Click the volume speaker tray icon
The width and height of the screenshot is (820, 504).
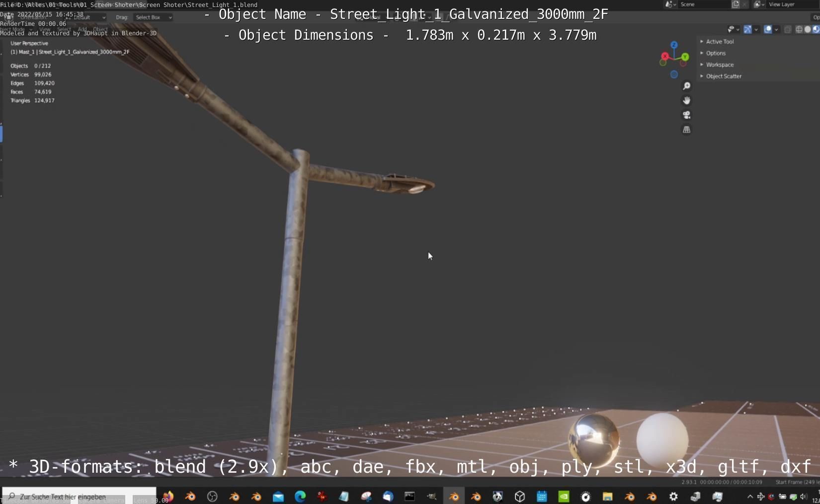coord(804,496)
